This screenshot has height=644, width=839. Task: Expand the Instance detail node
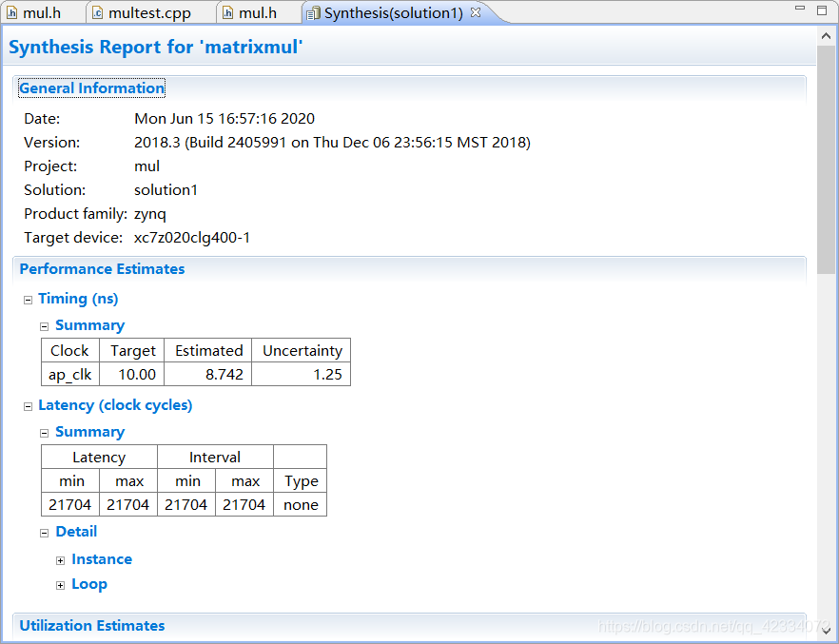[x=61, y=560]
